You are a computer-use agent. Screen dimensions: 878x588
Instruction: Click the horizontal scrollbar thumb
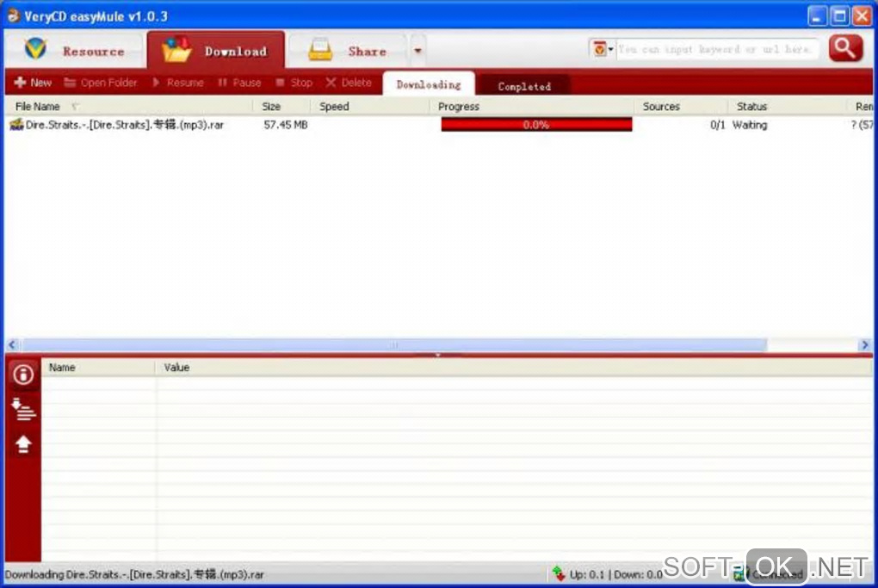point(394,345)
